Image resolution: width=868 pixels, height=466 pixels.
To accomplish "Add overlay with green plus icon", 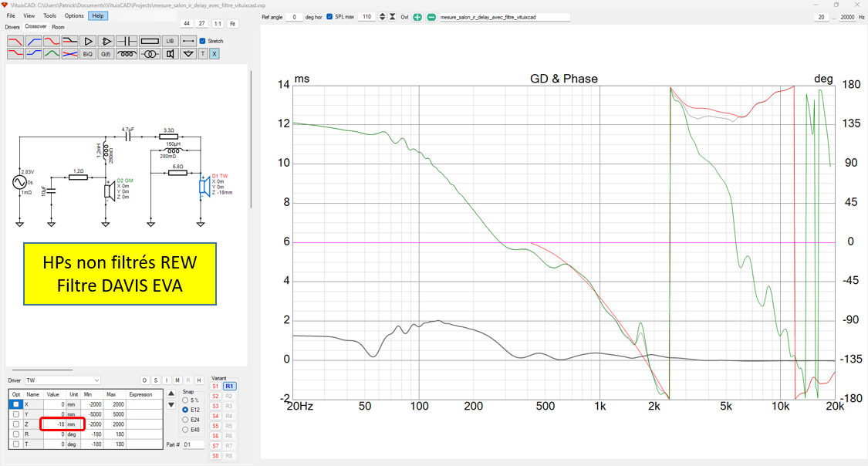I will [417, 17].
